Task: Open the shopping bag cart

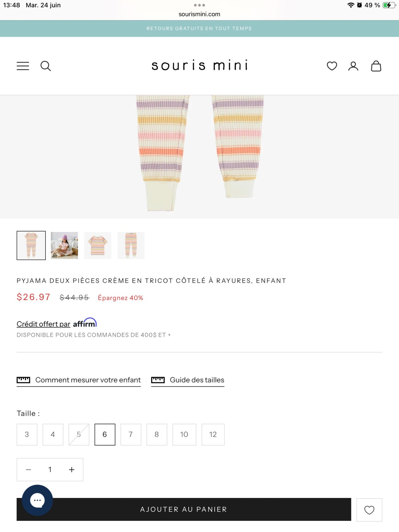Action: pos(376,66)
